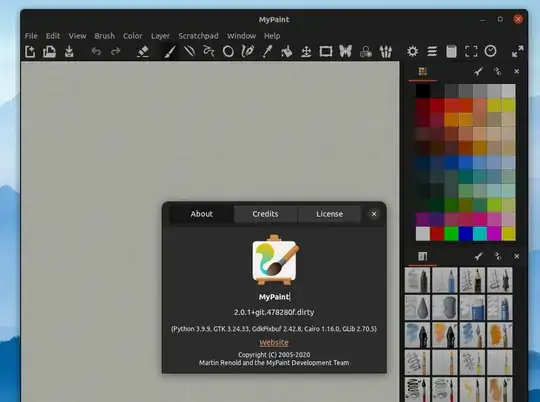Open tool options gear icon
Screen dimensions: 540x402
coord(413,52)
